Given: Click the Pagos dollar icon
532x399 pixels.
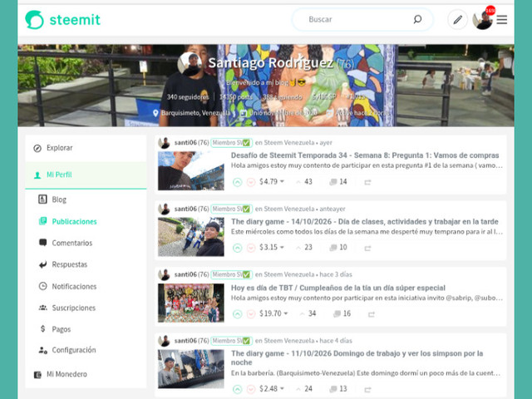Looking at the screenshot, I should click(x=42, y=329).
